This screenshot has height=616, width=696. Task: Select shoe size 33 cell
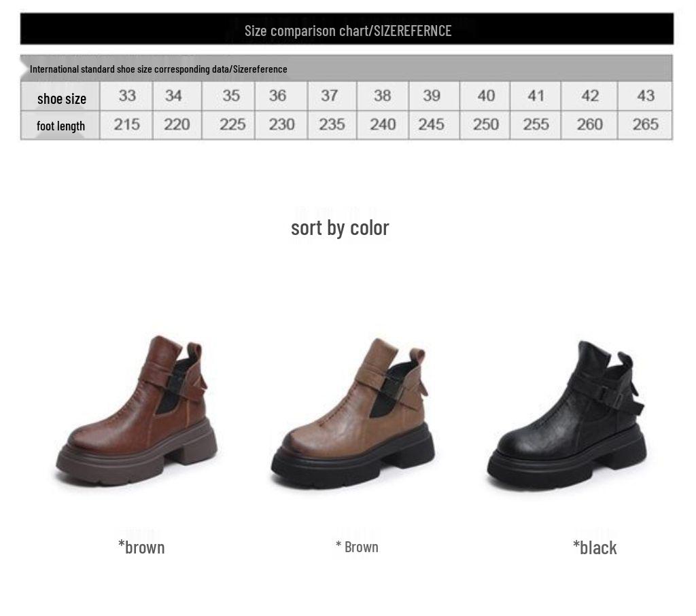127,96
